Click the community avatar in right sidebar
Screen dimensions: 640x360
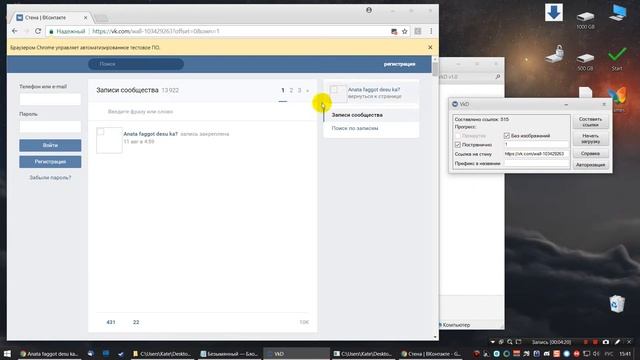click(338, 93)
